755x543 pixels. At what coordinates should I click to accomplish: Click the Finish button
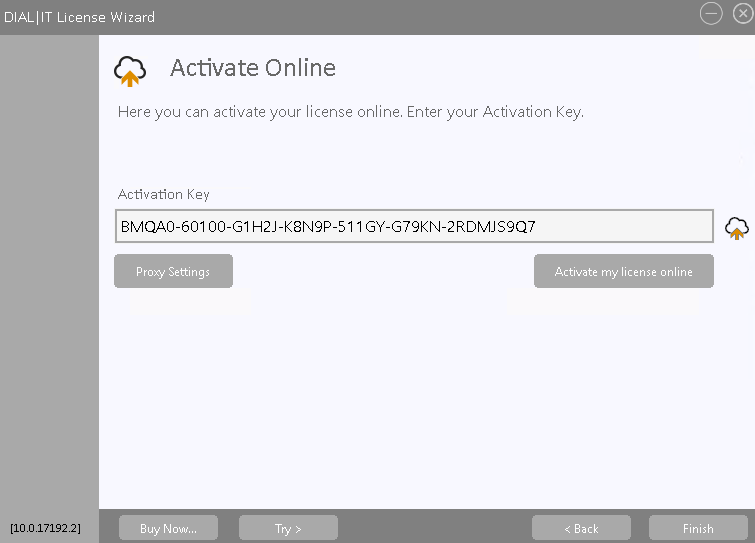click(x=698, y=528)
